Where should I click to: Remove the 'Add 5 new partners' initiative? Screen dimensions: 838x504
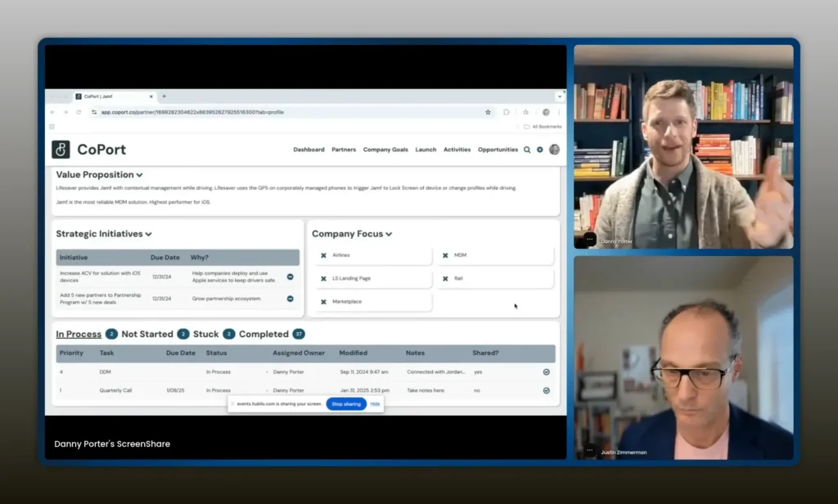click(x=290, y=299)
